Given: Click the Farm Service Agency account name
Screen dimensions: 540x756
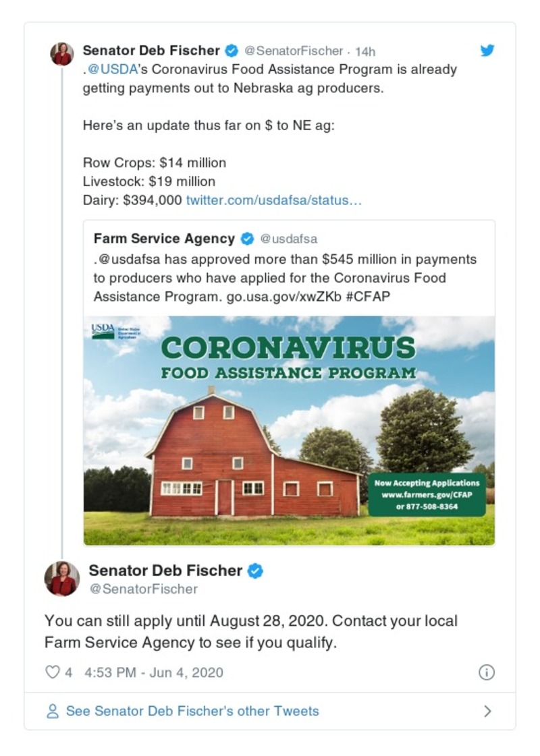Looking at the screenshot, I should pyautogui.click(x=164, y=239).
